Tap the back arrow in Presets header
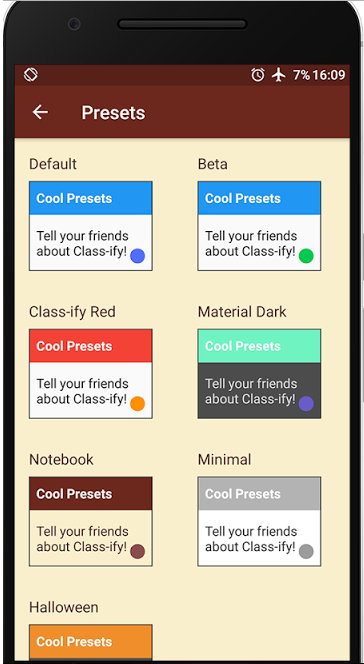 pyautogui.click(x=40, y=112)
